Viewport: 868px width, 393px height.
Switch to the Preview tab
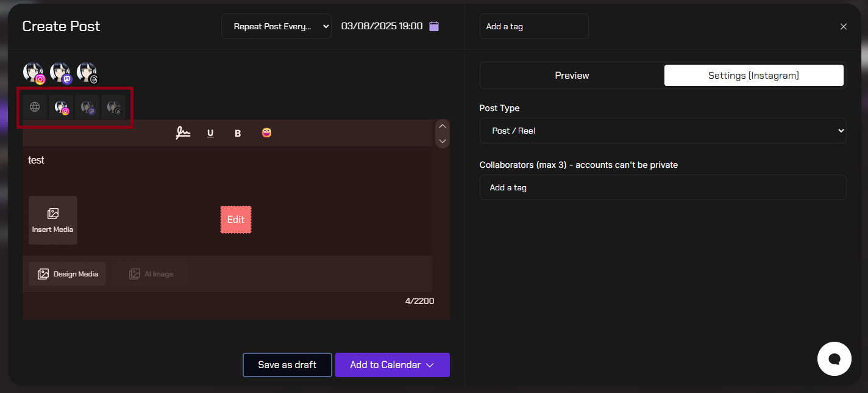572,76
